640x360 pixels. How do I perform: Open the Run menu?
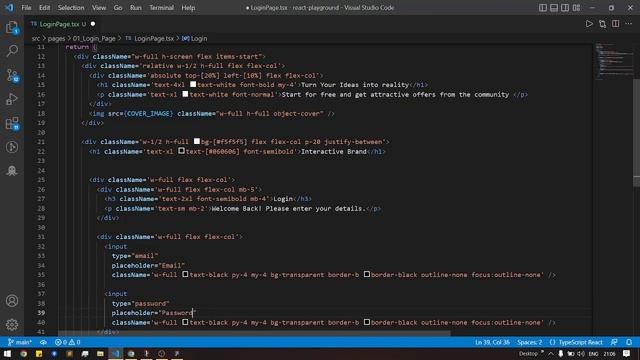[x=136, y=8]
